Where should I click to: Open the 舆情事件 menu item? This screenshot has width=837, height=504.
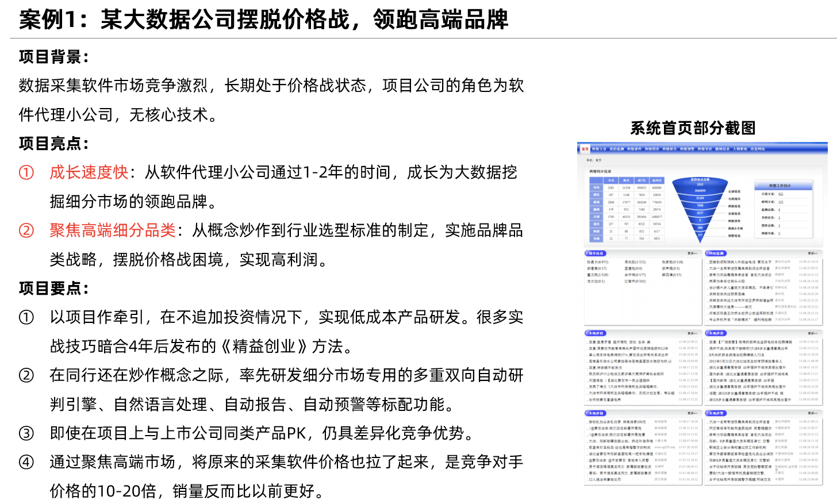[634, 149]
